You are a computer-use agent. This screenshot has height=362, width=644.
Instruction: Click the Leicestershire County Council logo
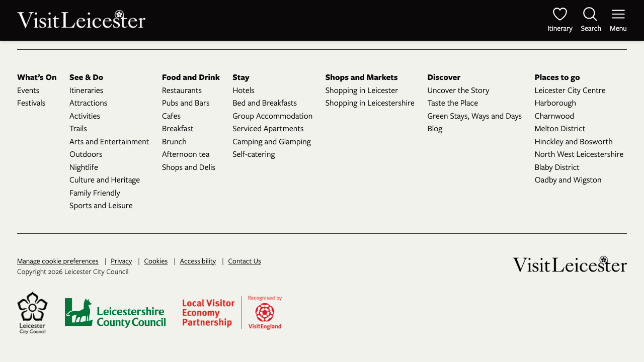115,313
